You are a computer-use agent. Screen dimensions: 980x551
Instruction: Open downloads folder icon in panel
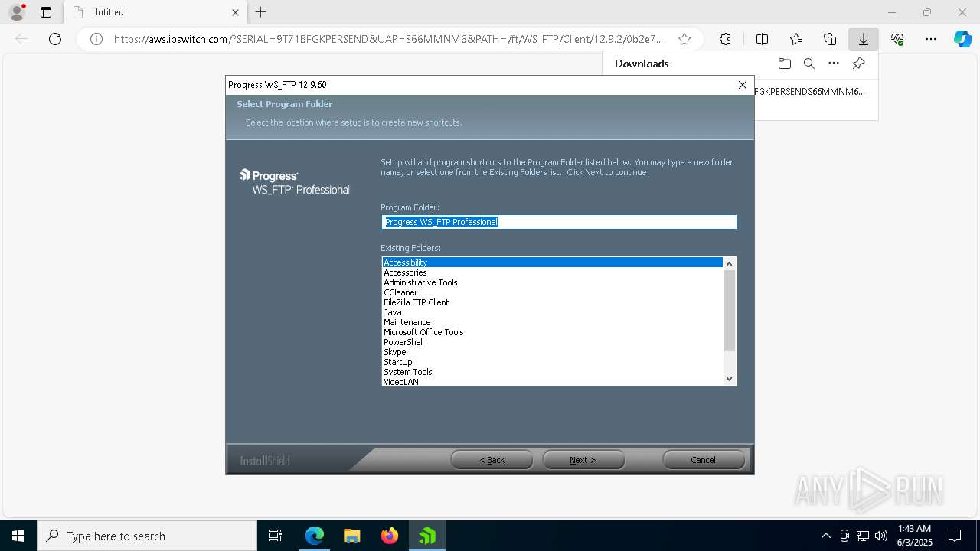tap(784, 64)
